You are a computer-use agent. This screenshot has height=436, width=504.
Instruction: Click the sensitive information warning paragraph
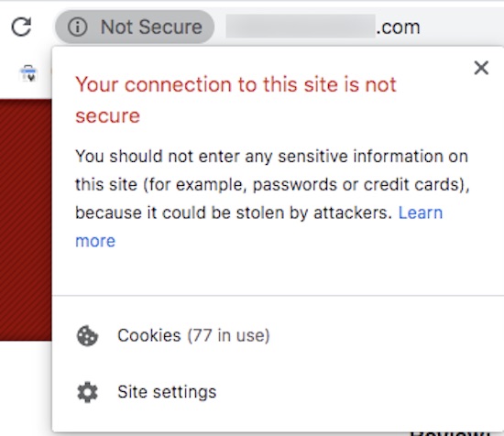coord(272,198)
